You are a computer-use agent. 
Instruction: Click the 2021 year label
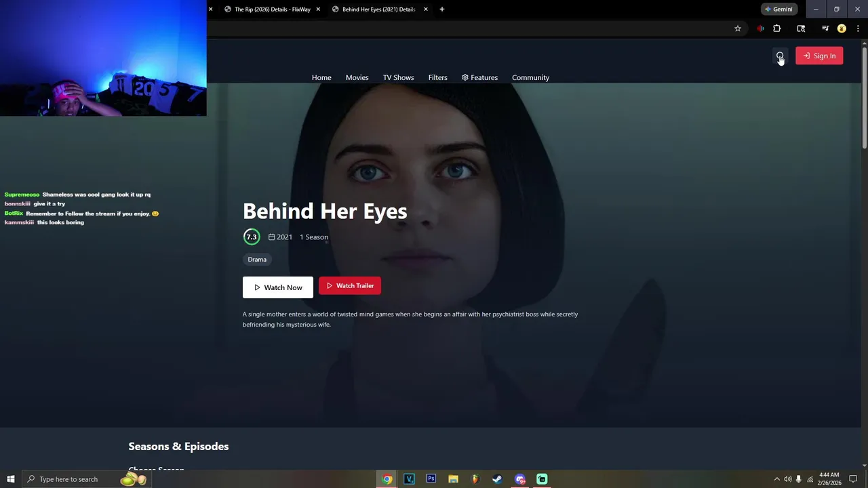point(280,237)
